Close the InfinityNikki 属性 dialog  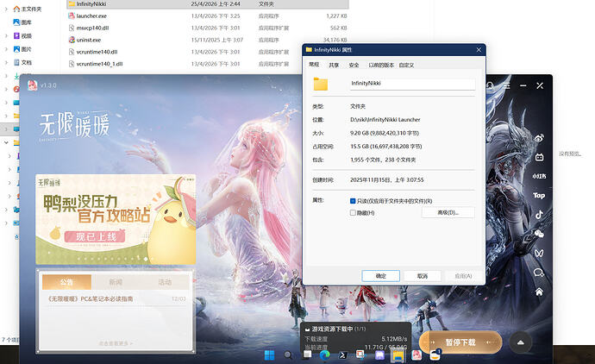click(479, 50)
